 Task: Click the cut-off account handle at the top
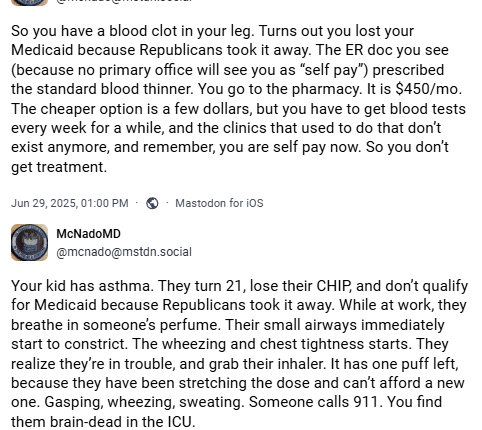point(124,1)
